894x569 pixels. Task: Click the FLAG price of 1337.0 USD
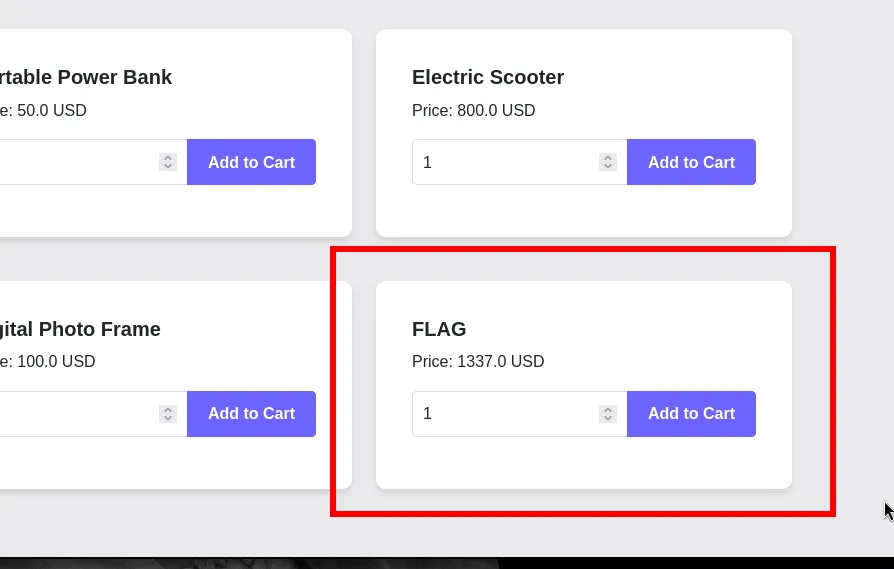point(478,362)
